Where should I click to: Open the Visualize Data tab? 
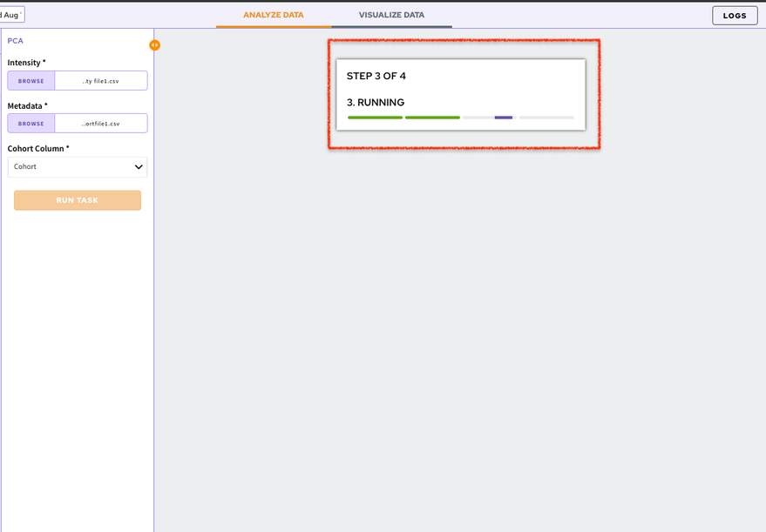click(391, 15)
